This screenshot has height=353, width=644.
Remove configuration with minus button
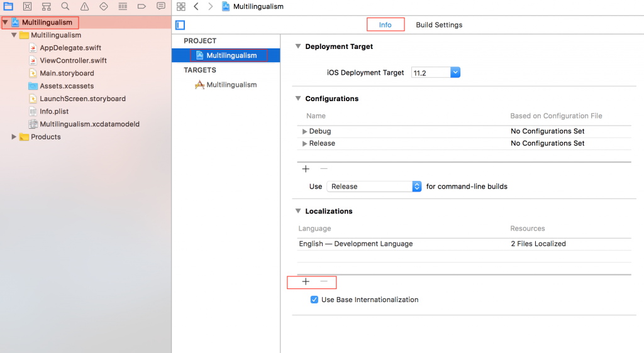324,168
